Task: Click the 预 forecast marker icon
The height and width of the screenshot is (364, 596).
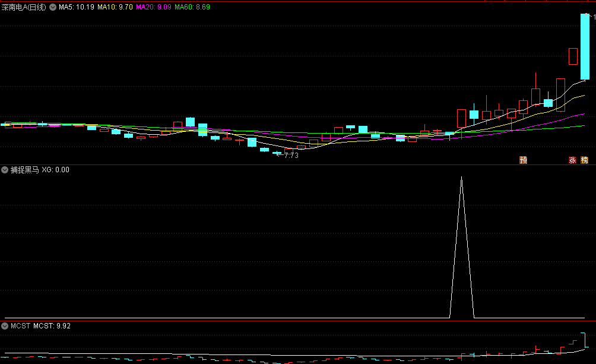Action: tap(523, 160)
